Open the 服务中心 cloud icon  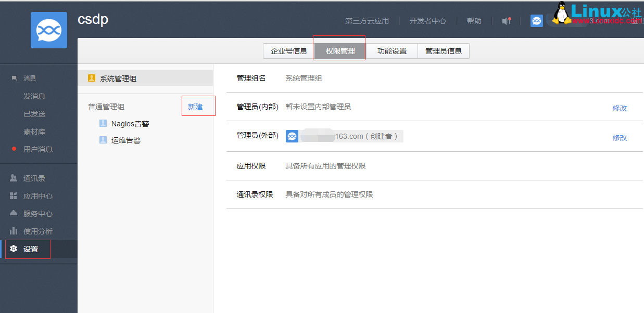tap(12, 213)
